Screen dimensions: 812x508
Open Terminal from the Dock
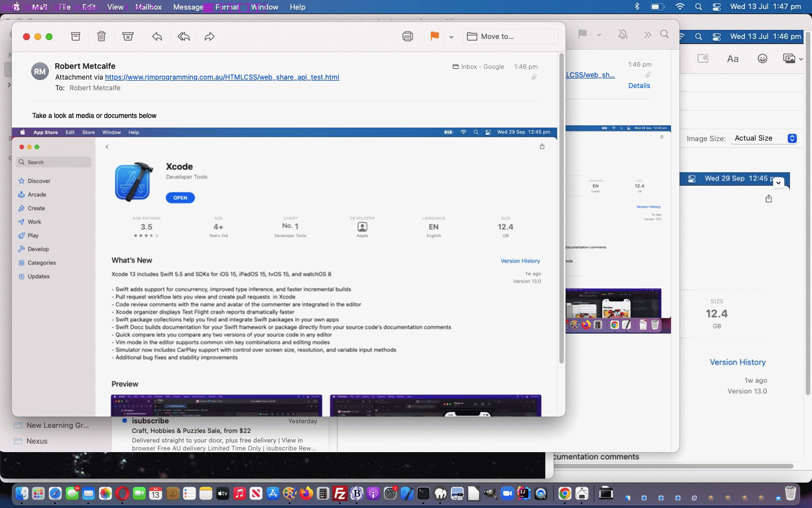pyautogui.click(x=423, y=493)
